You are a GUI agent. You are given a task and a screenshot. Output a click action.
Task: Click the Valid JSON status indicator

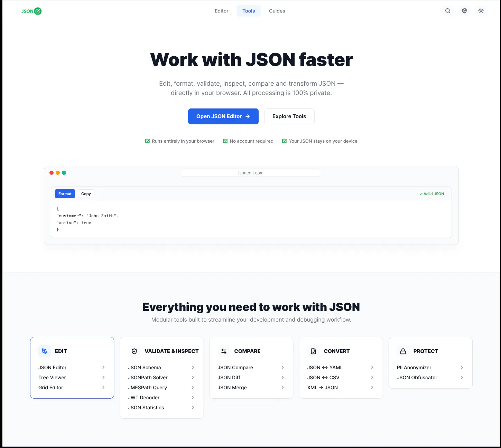coord(432,194)
